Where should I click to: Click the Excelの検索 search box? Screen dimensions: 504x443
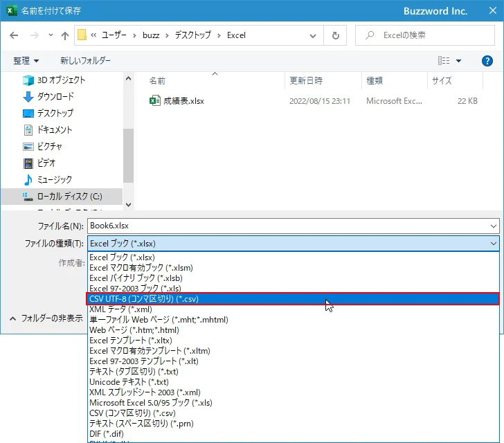click(x=424, y=35)
